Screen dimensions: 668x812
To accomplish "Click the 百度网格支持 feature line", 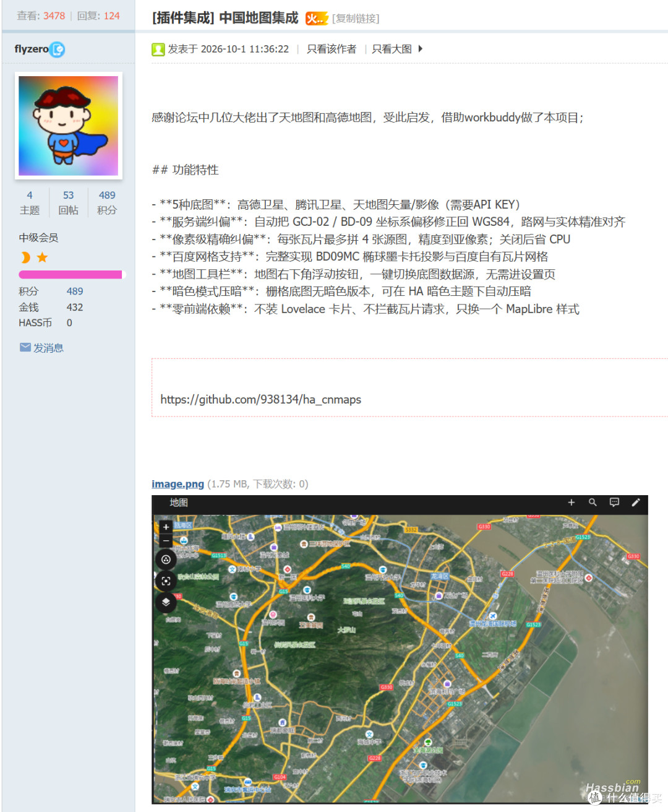I will pyautogui.click(x=350, y=256).
